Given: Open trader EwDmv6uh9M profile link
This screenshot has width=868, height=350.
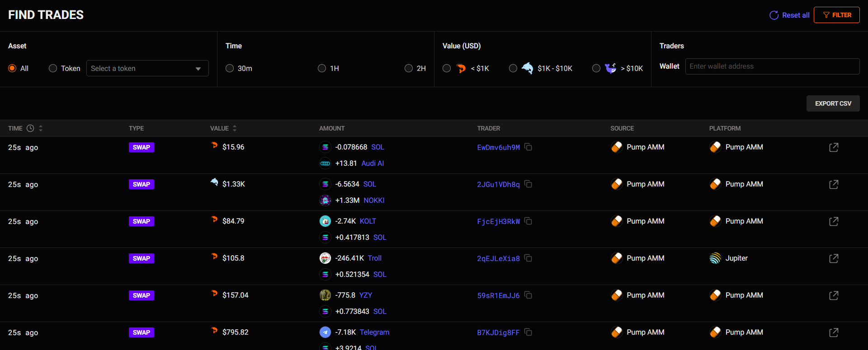Looking at the screenshot, I should coord(499,147).
